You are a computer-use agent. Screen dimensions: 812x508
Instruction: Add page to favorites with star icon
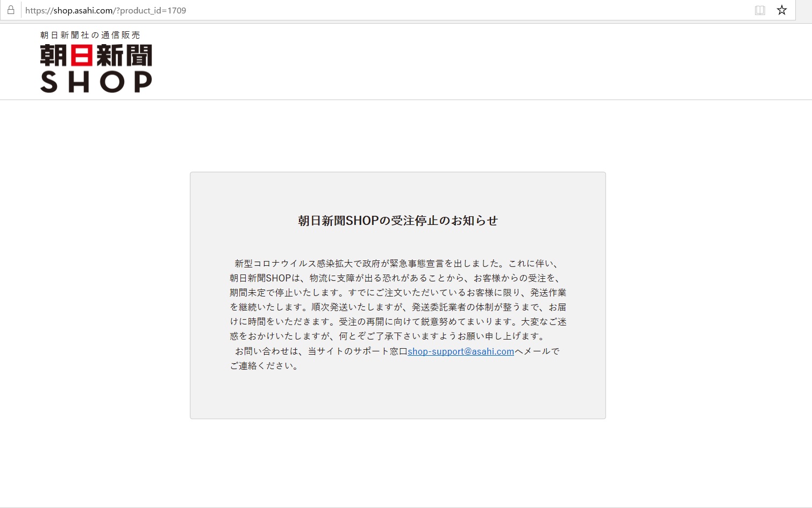tap(782, 10)
